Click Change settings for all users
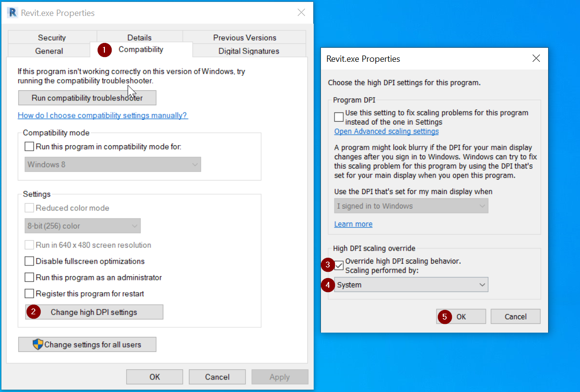580x392 pixels. (x=87, y=345)
